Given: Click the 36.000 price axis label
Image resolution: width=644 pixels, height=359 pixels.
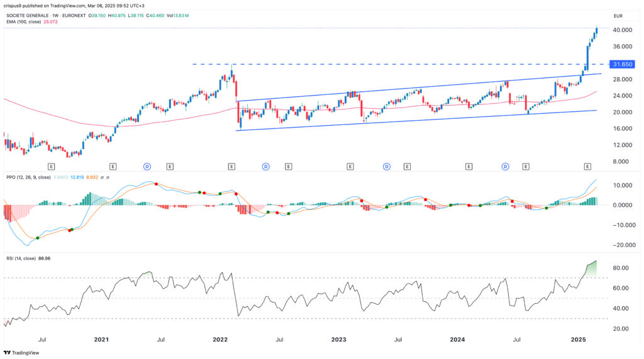Looking at the screenshot, I should pos(622,47).
